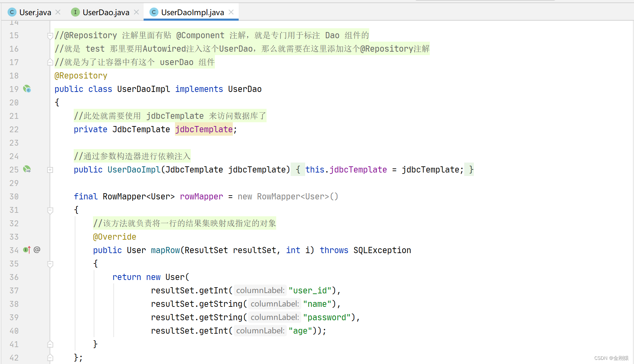Click the implements-method gutter icon on line 34

tap(27, 250)
